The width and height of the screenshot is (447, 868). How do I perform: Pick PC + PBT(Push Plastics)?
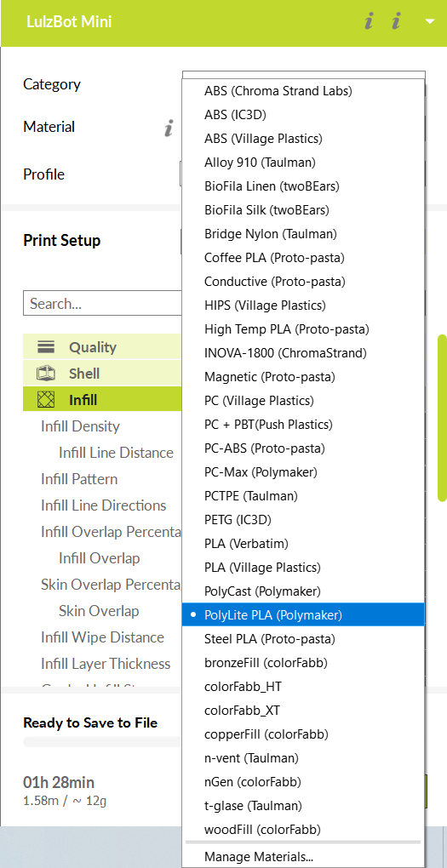coord(304,424)
